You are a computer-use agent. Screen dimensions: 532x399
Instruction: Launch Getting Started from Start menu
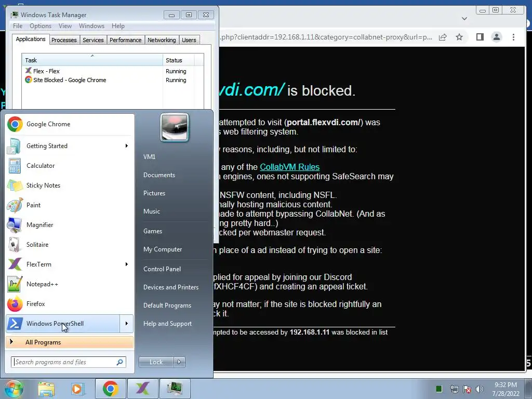pyautogui.click(x=70, y=146)
